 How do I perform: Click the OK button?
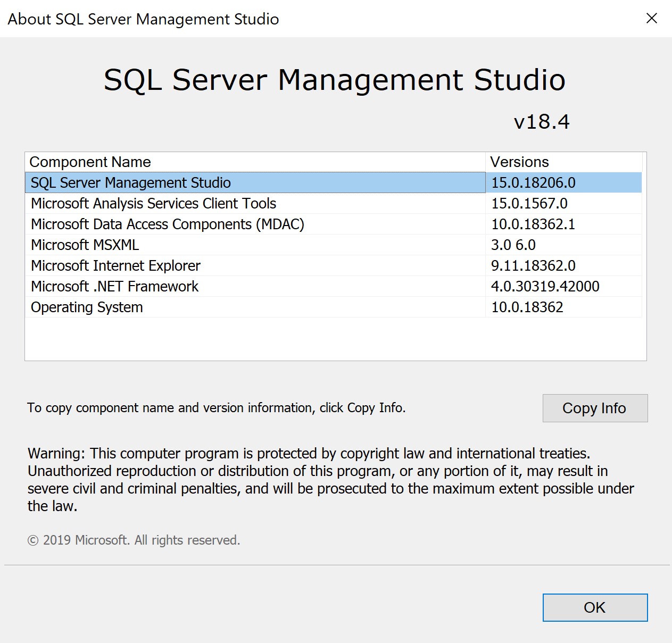(x=594, y=607)
